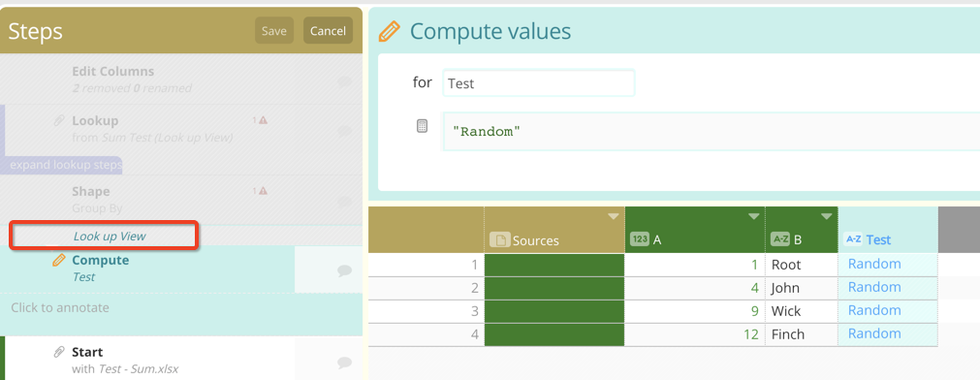Click the orange pencil icon next to Compute values

[389, 31]
